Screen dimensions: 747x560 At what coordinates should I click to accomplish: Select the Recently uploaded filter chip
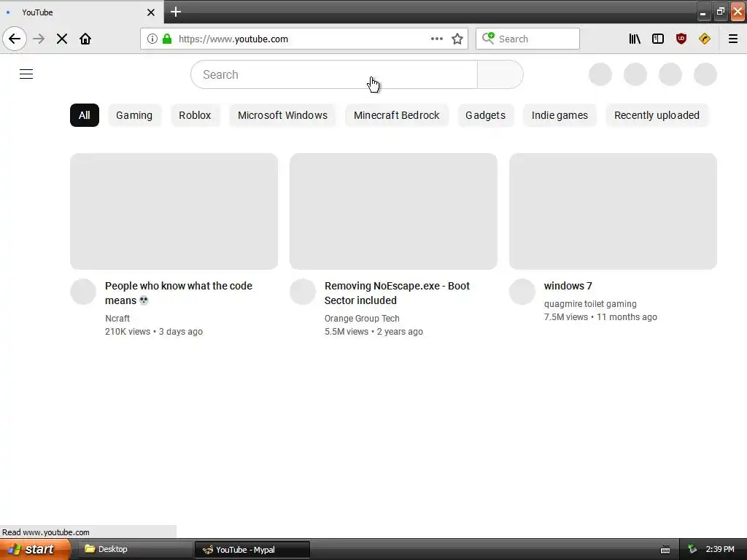click(x=657, y=115)
